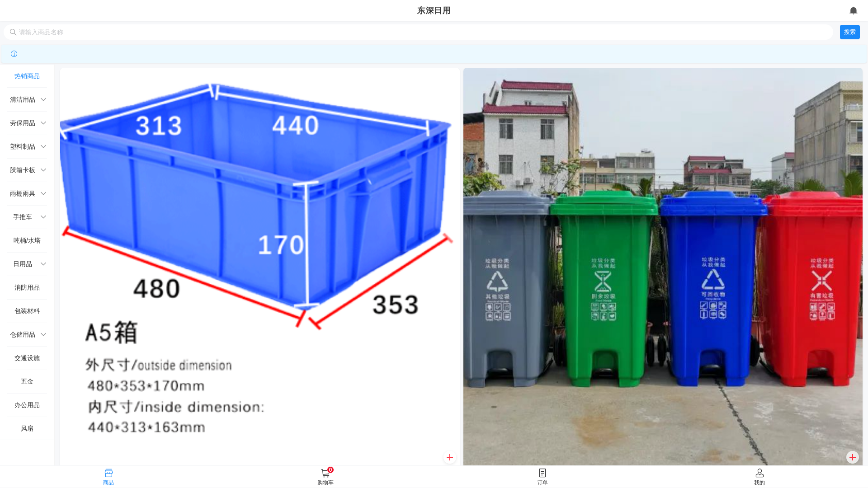Open the colored trash bins product image
The height and width of the screenshot is (488, 868).
[663, 267]
